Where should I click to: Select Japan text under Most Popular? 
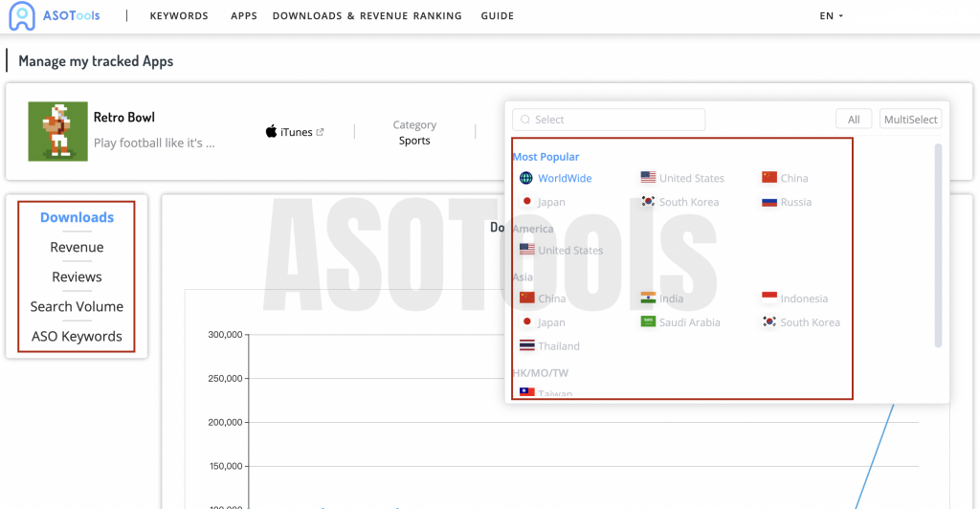551,202
